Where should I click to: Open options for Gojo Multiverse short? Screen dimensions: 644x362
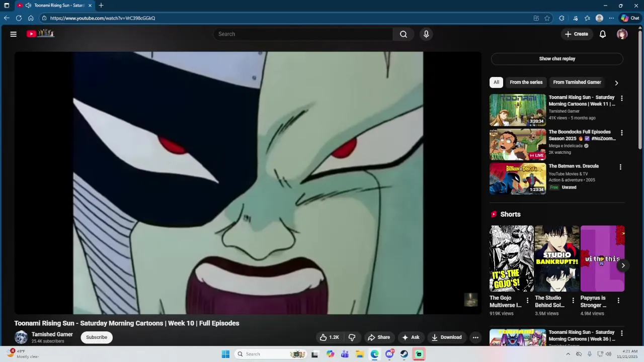click(527, 301)
